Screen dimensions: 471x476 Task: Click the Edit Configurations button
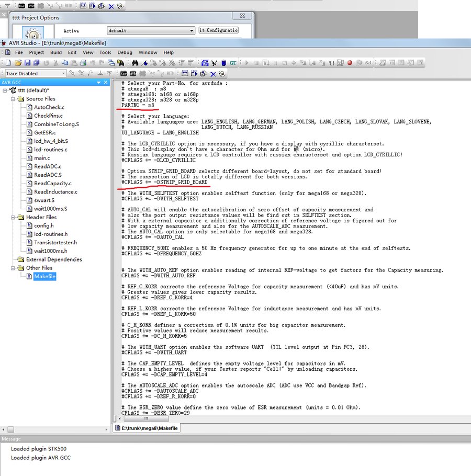click(219, 30)
